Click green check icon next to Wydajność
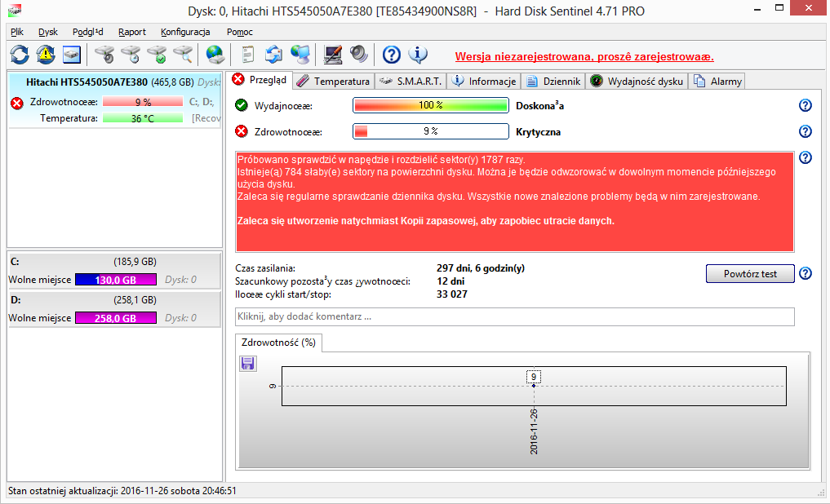Image resolution: width=830 pixels, height=504 pixels. (242, 105)
